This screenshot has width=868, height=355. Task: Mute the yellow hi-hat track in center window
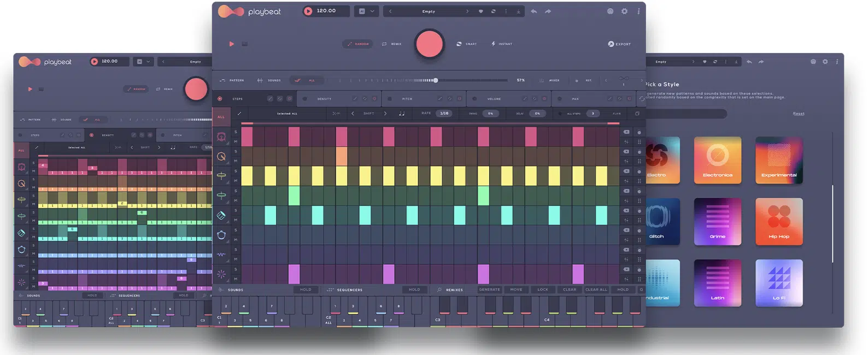tap(236, 181)
